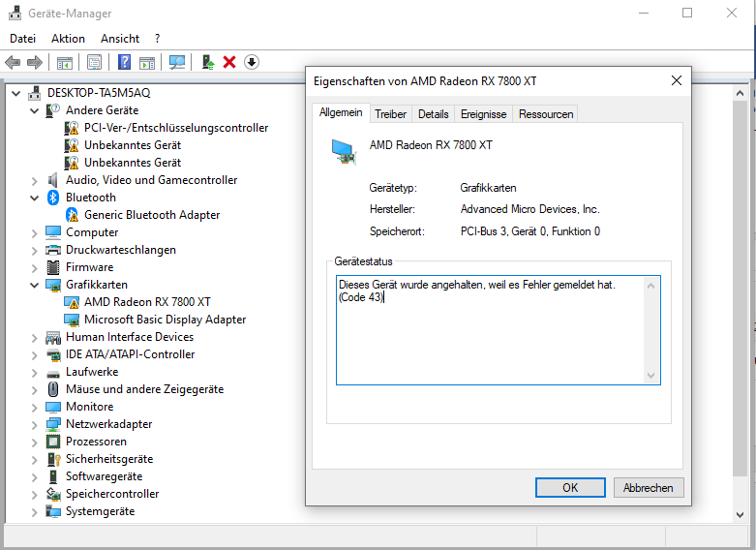Click the Back arrow toolbar icon
This screenshot has width=756, height=550.
coord(13,62)
